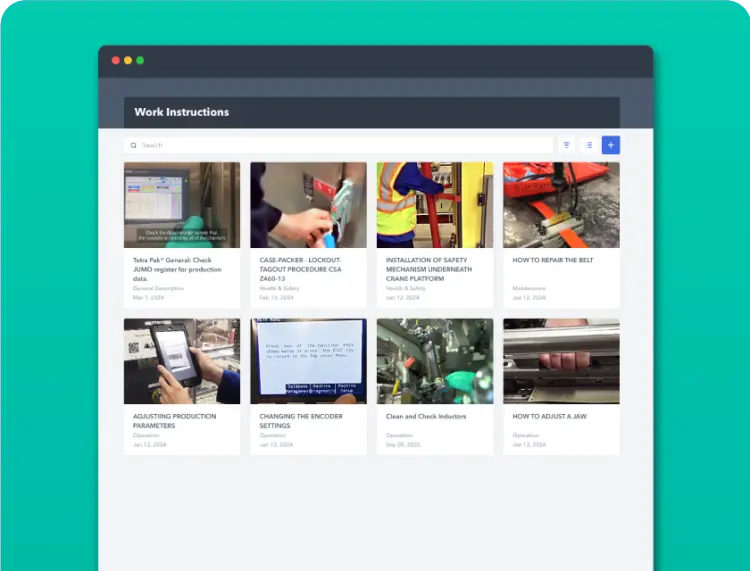
Task: Select title 'INSTALLATION OF SAFETY MECHANISM'
Action: coord(429,269)
